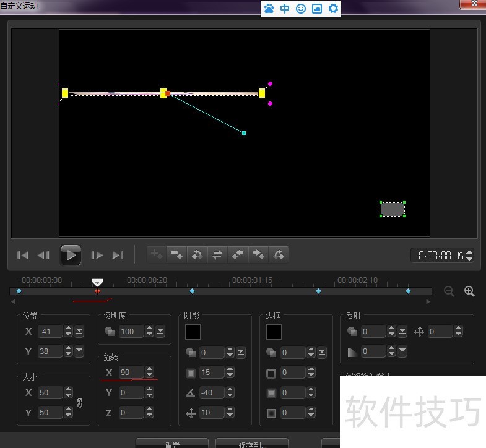
Task: Click the 保存到 (Save to) button
Action: pyautogui.click(x=251, y=444)
